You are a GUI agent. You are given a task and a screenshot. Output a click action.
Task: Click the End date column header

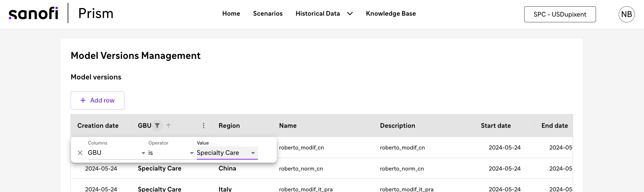[x=555, y=125]
